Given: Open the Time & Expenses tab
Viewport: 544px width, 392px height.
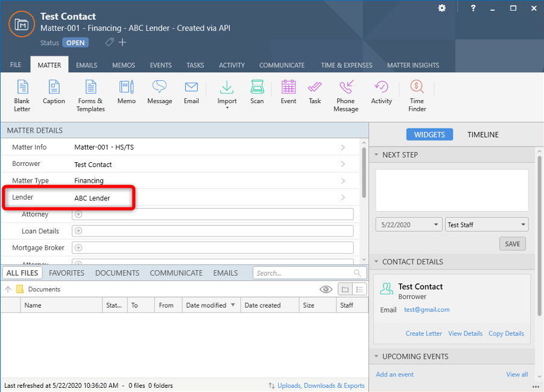Looking at the screenshot, I should (347, 65).
